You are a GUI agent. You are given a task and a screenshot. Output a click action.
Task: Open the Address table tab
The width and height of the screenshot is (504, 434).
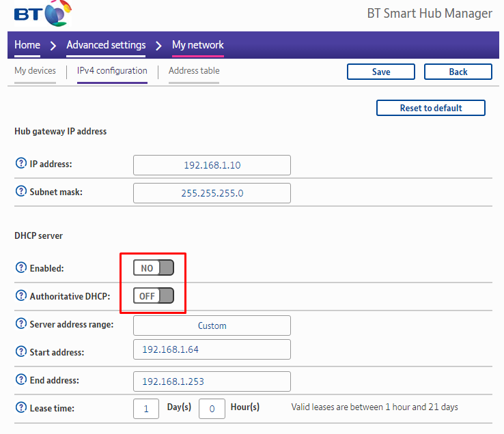194,71
